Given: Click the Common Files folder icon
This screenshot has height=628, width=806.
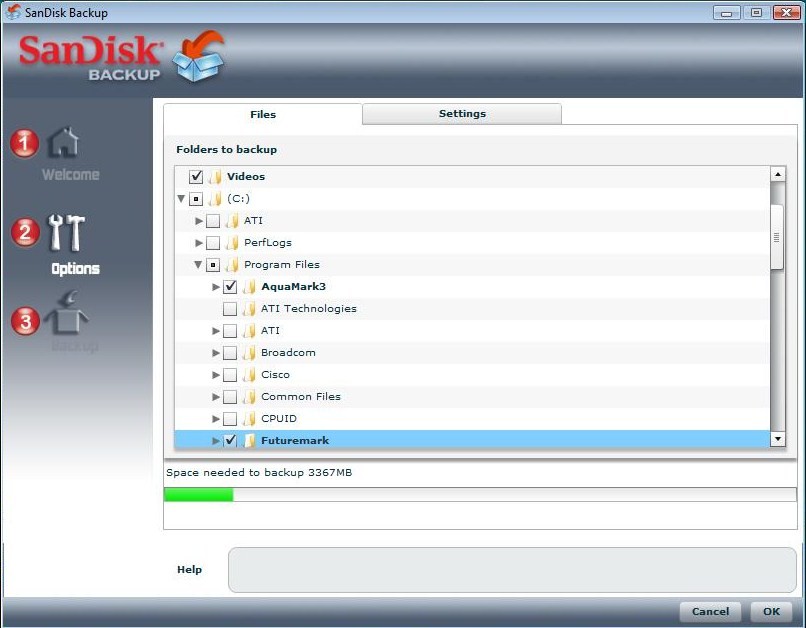Looking at the screenshot, I should (249, 397).
